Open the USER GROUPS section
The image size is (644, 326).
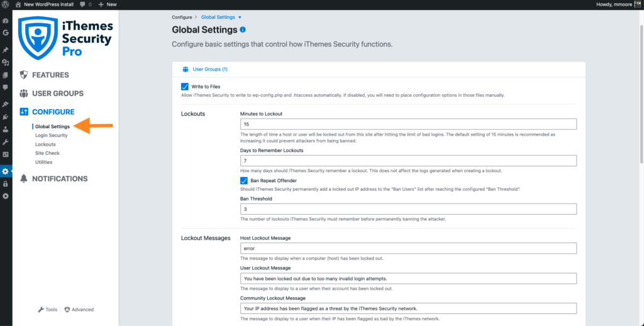[58, 94]
